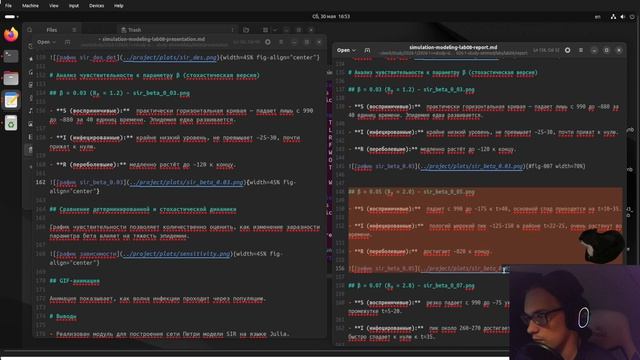
Task: Toggle grid/list view icon in Files window
Action: pyautogui.click(x=265, y=30)
